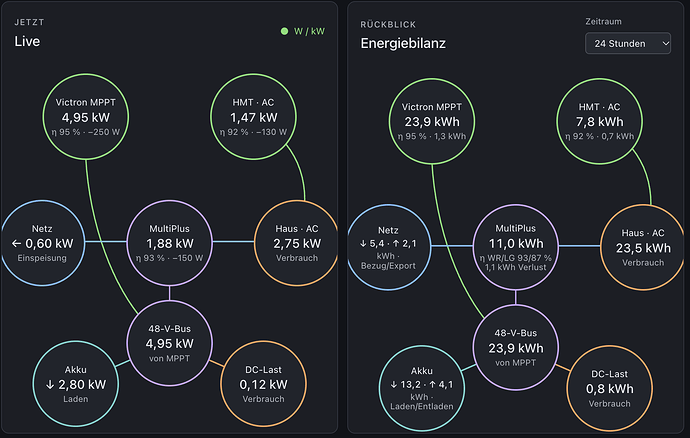Select MultiPlus node with 11,0 kWh
The image size is (690, 438).
[516, 247]
